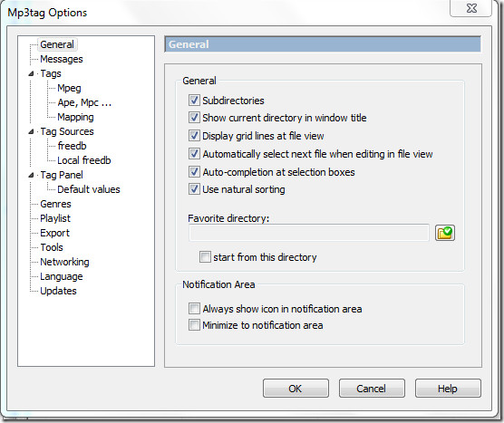Open Help for Mp3tag options

pyautogui.click(x=448, y=389)
